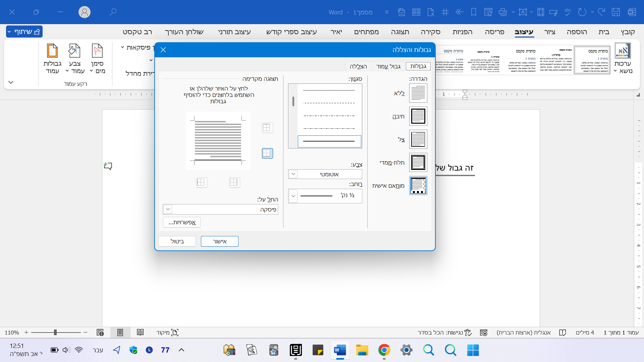Open the 'אפשרויות...' options button
644x362 pixels.
coord(182,222)
